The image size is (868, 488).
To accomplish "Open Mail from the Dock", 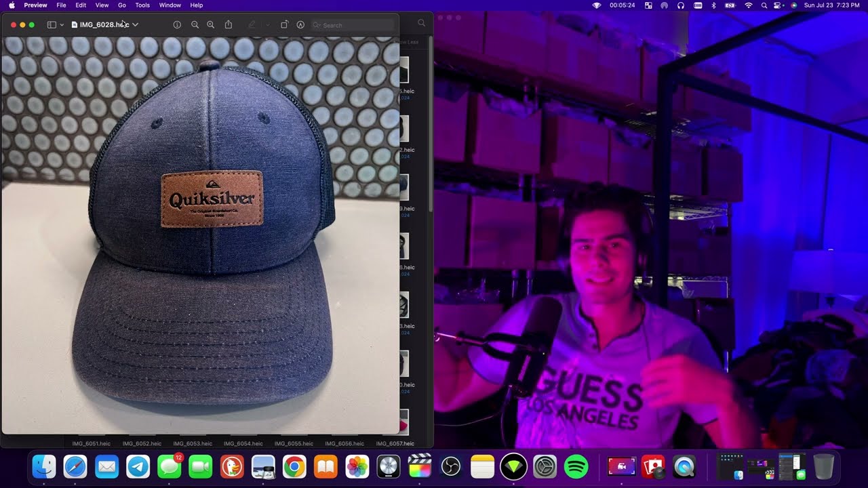I will click(106, 466).
